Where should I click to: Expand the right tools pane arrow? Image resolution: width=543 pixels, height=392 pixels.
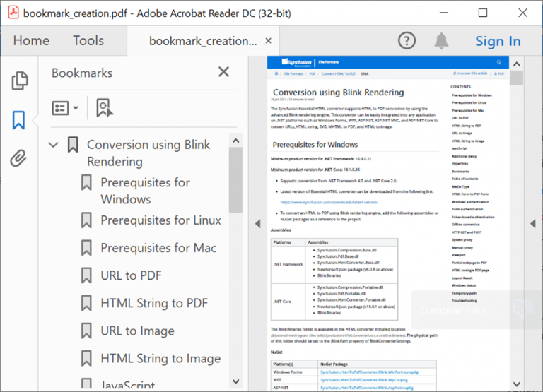click(533, 223)
